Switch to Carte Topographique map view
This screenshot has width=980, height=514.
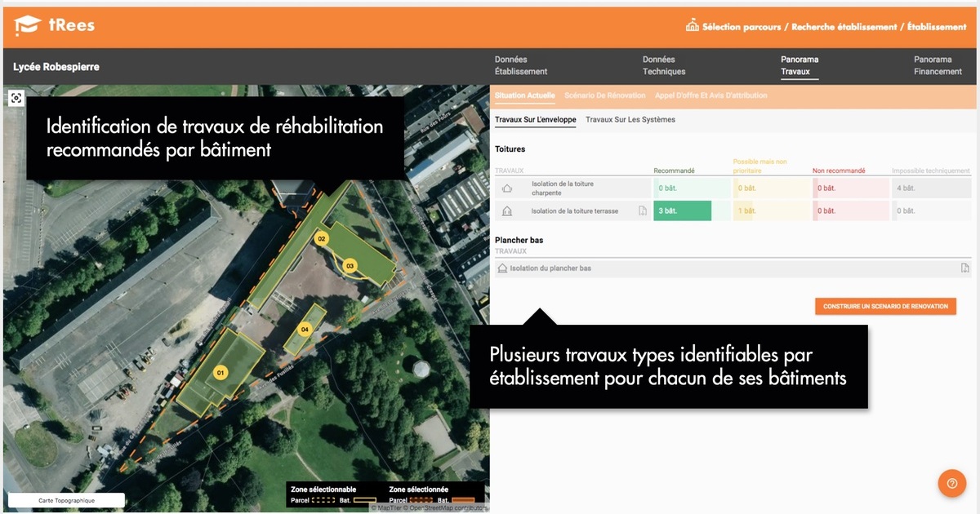pyautogui.click(x=66, y=500)
